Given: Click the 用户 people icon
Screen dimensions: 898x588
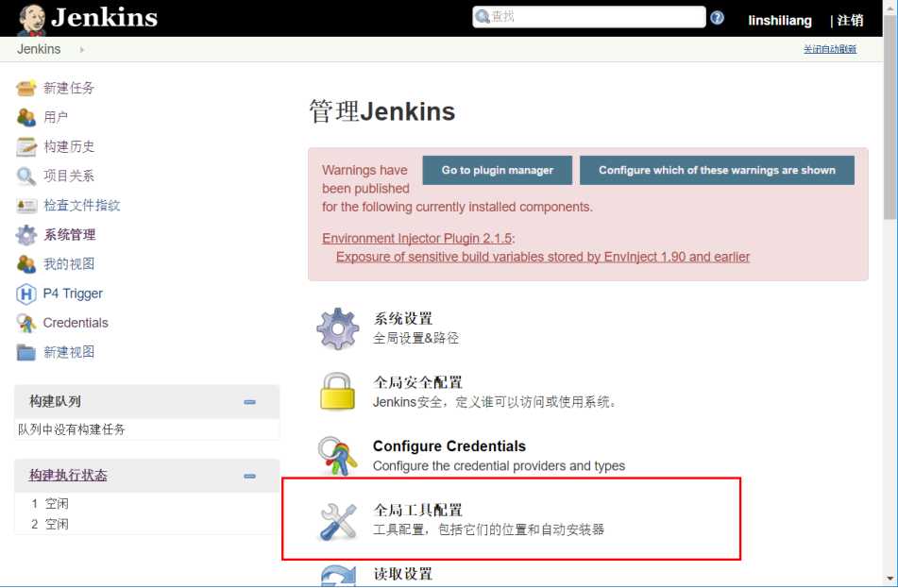Looking at the screenshot, I should pyautogui.click(x=26, y=117).
